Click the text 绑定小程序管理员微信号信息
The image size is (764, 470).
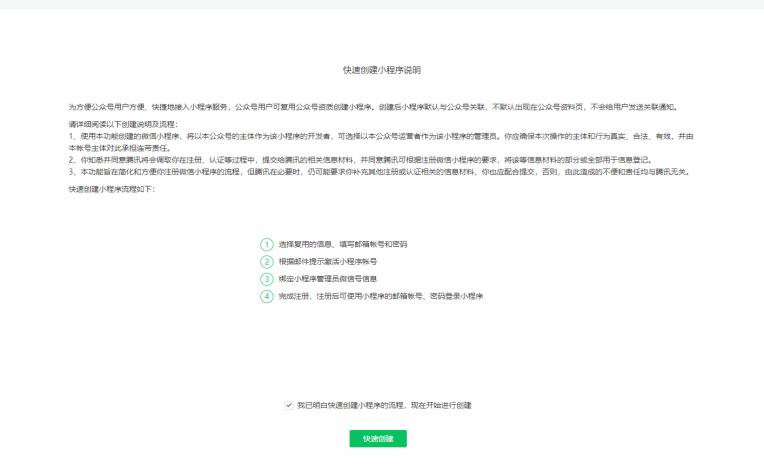(x=327, y=279)
